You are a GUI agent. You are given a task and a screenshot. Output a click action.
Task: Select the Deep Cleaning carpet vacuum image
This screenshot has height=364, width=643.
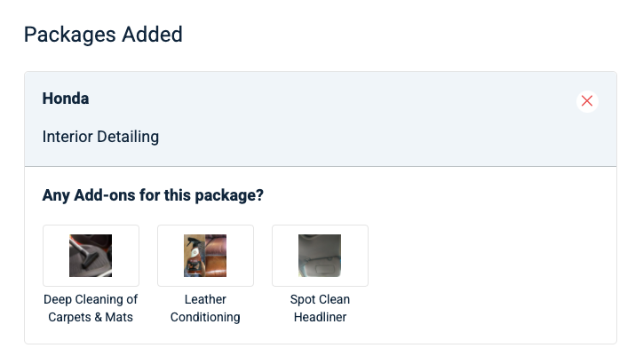91,256
